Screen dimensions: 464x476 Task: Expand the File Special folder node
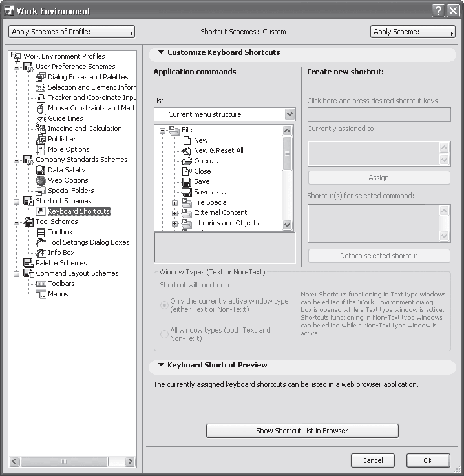point(174,202)
